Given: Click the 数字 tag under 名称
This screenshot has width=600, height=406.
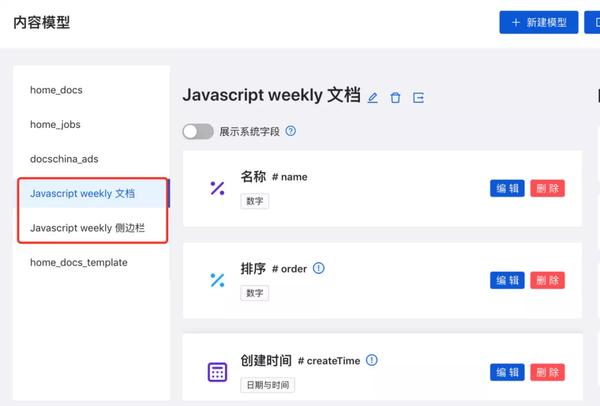Looking at the screenshot, I should (x=254, y=201).
